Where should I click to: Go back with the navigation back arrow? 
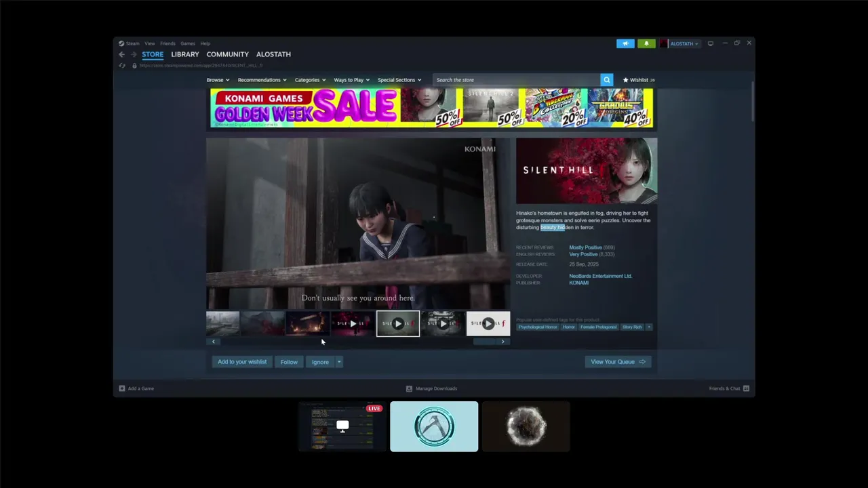(x=122, y=54)
